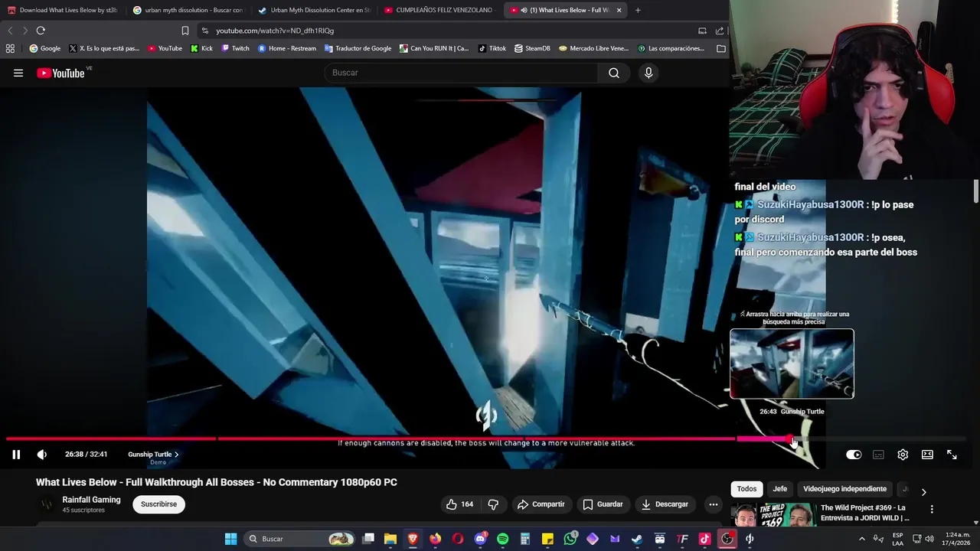980x551 pixels.
Task: Open options menu for Wild Project video
Action: tap(932, 510)
